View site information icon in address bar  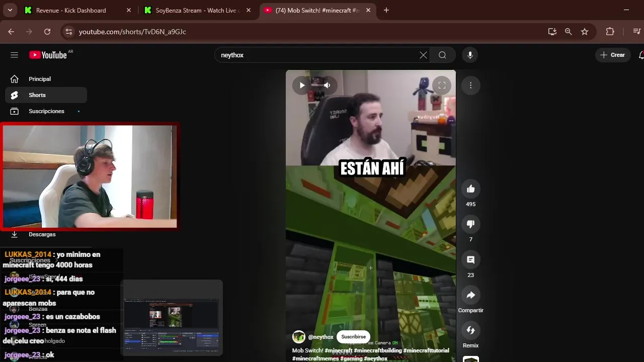[x=69, y=32]
